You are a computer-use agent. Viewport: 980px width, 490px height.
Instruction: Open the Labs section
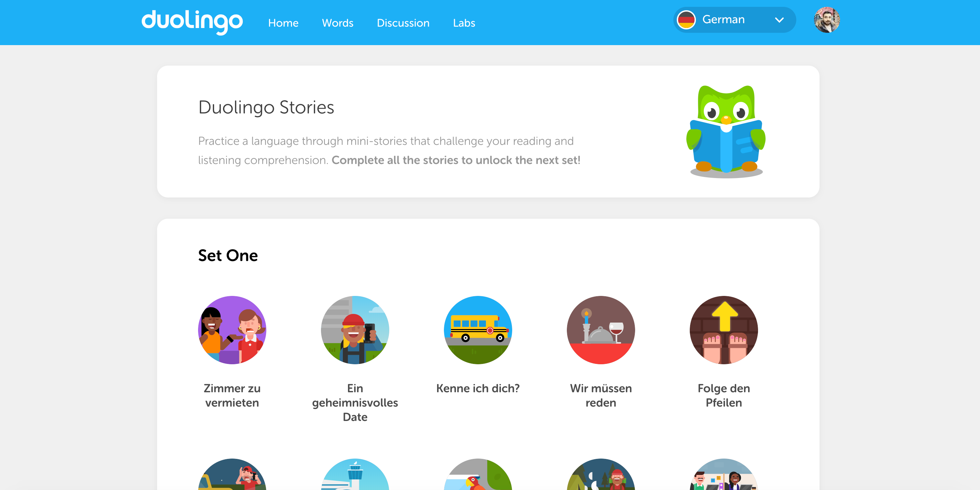pos(464,23)
